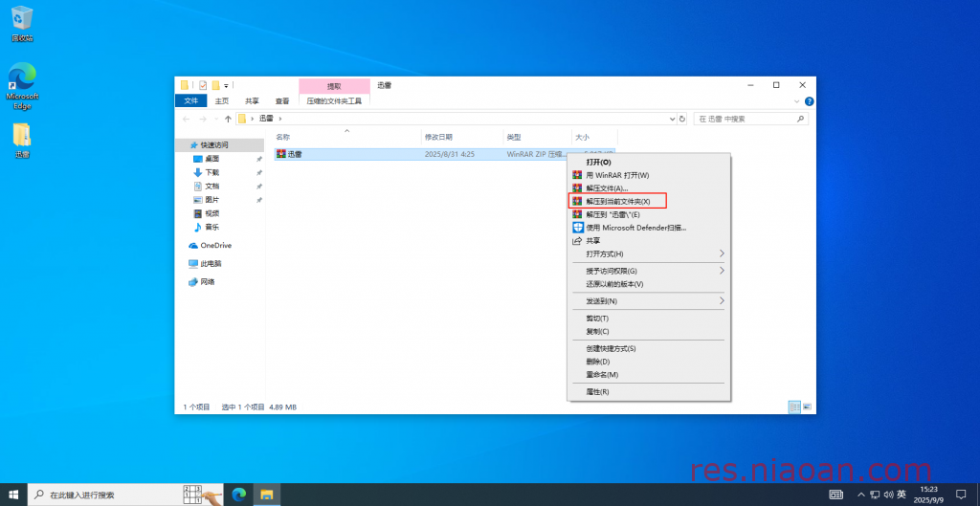
Task: Open 音乐 in the navigation pane
Action: [x=212, y=228]
